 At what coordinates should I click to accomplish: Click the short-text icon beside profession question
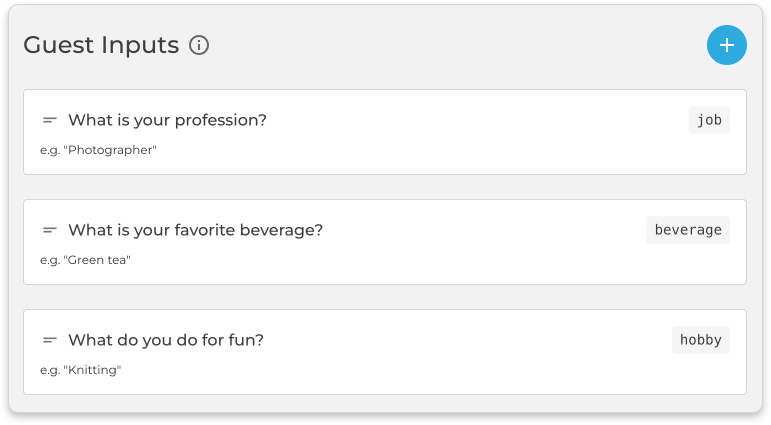pyautogui.click(x=50, y=120)
